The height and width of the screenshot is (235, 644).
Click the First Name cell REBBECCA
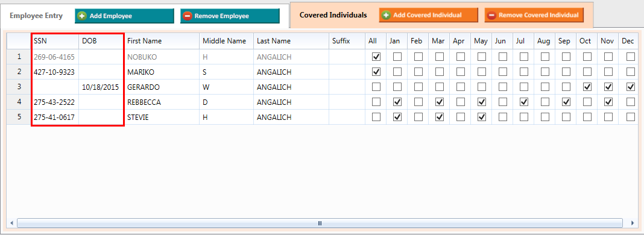click(162, 102)
